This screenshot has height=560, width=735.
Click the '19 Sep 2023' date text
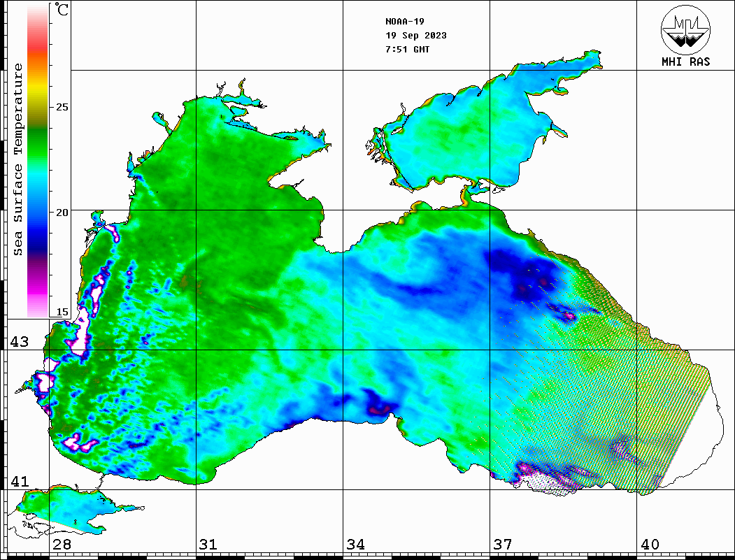(416, 36)
